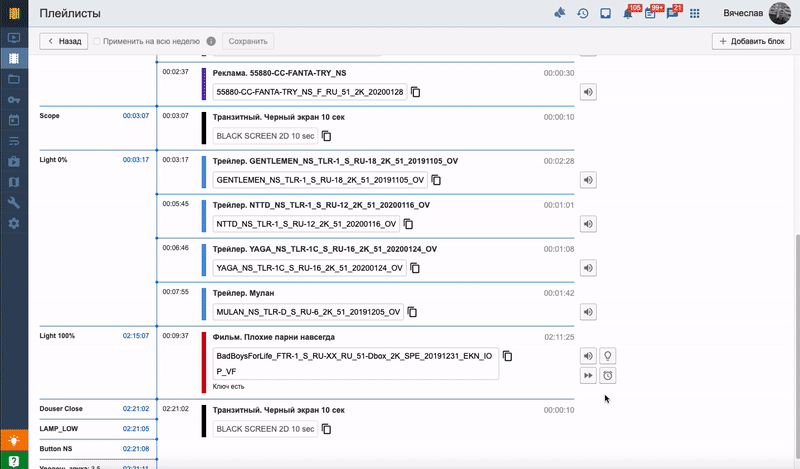Select the Трейлер. Мулан title

tap(243, 293)
